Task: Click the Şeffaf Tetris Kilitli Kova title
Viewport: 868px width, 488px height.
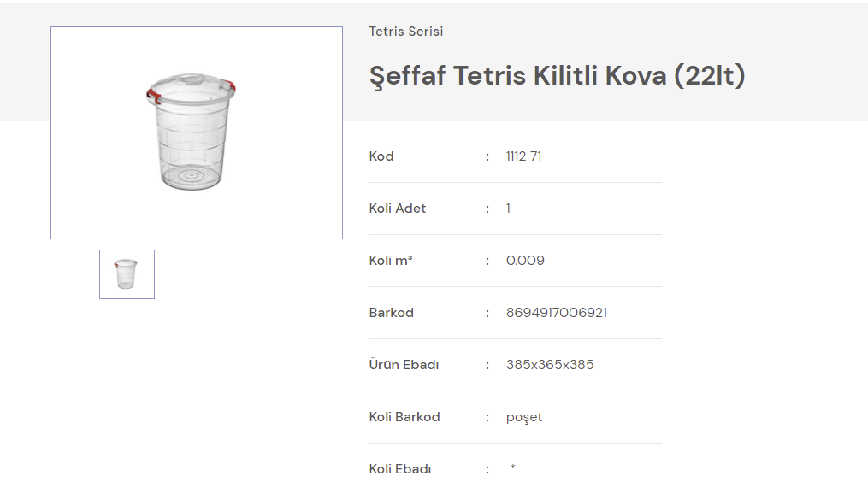Action: coord(557,75)
